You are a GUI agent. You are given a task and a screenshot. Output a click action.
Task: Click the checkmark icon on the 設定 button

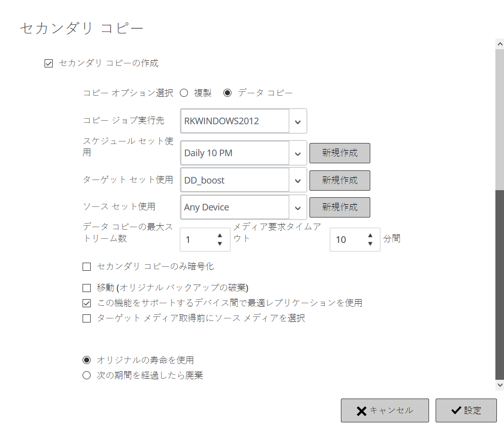(x=455, y=411)
